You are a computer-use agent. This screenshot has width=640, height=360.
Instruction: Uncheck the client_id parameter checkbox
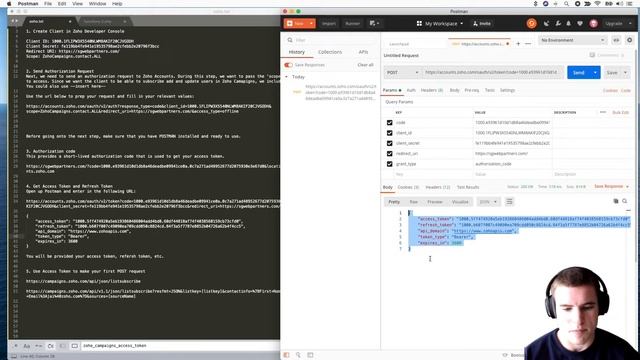pyautogui.click(x=389, y=133)
